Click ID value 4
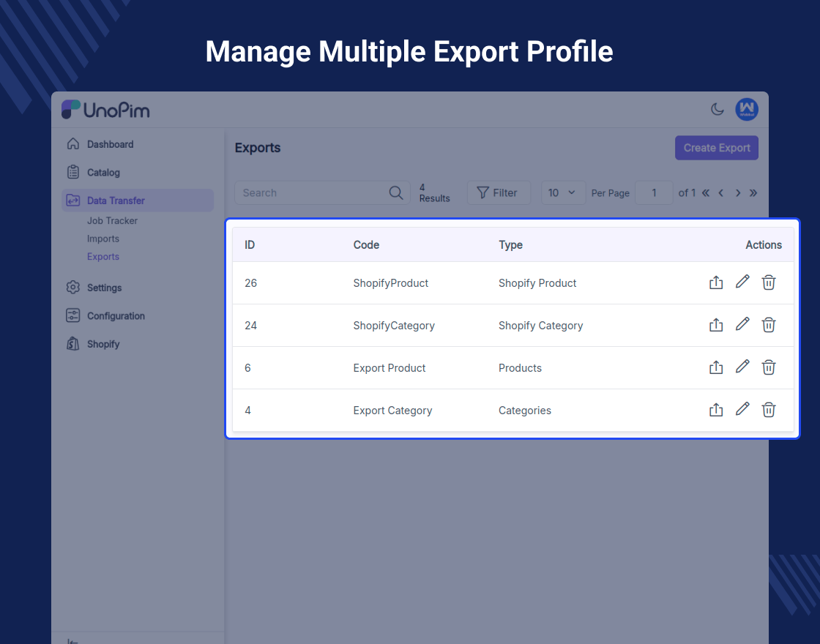 coord(247,411)
